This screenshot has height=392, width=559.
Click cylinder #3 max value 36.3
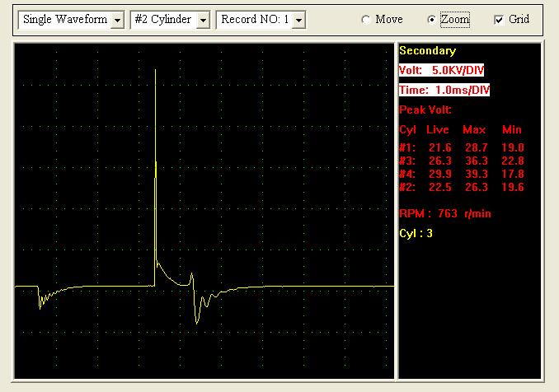[x=477, y=161]
